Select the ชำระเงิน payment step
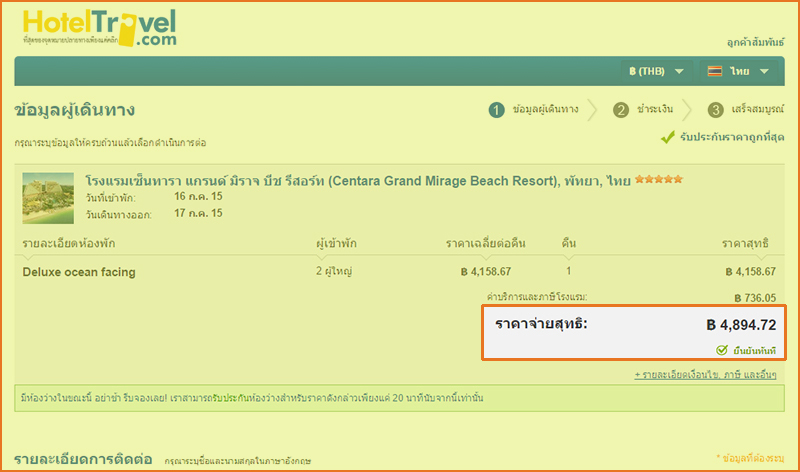Image resolution: width=800 pixels, height=472 pixels. (658, 110)
